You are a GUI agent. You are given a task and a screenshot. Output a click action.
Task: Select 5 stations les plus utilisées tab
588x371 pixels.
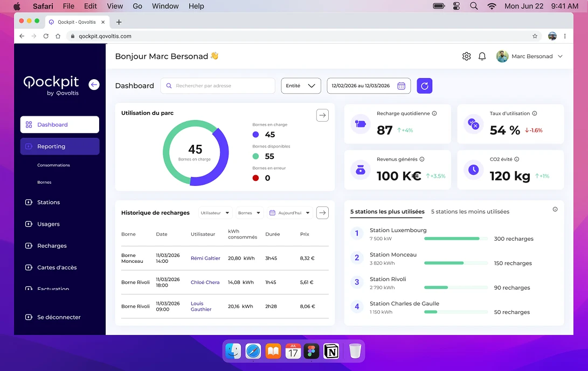388,212
